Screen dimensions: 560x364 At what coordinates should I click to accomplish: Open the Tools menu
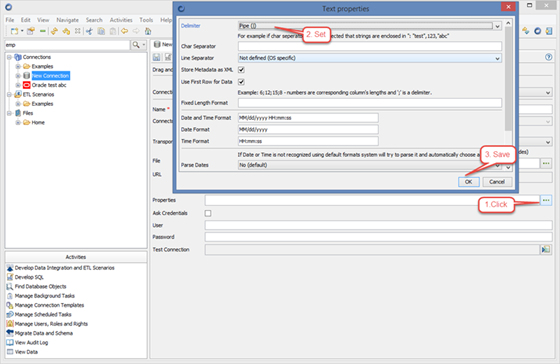tap(146, 20)
